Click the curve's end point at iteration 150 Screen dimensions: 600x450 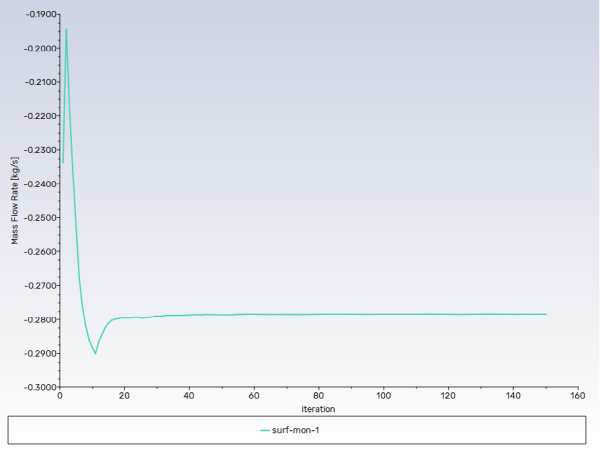[x=546, y=314]
